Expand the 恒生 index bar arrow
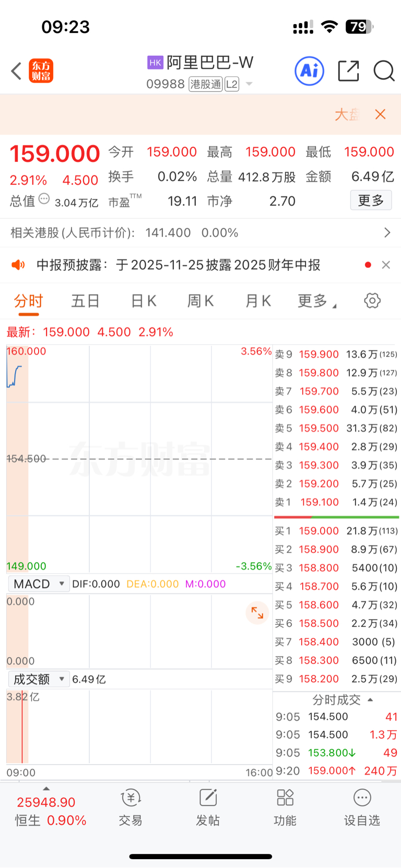Screen dimensions: 401x868 [46, 789]
